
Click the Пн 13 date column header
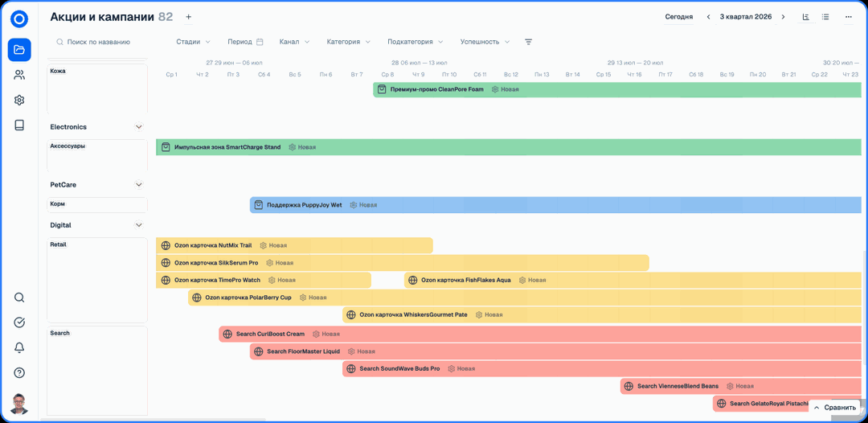(x=542, y=74)
